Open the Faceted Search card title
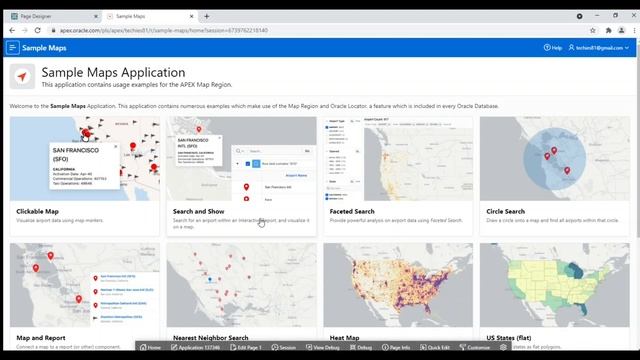Image resolution: width=640 pixels, height=360 pixels. click(x=352, y=211)
